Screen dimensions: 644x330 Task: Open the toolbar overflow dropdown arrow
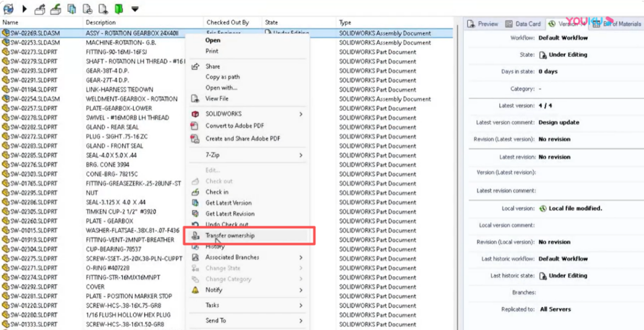135,9
